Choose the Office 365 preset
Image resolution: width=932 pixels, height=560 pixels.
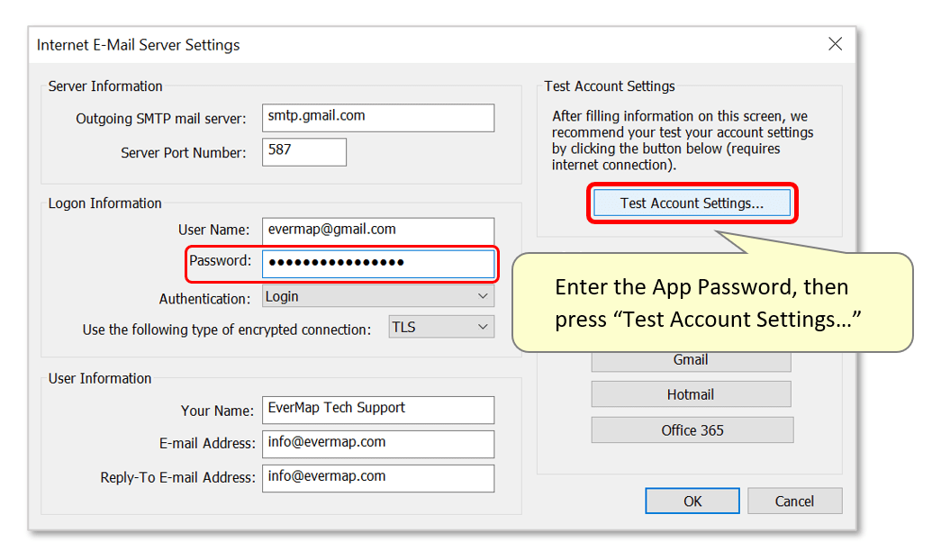691,429
